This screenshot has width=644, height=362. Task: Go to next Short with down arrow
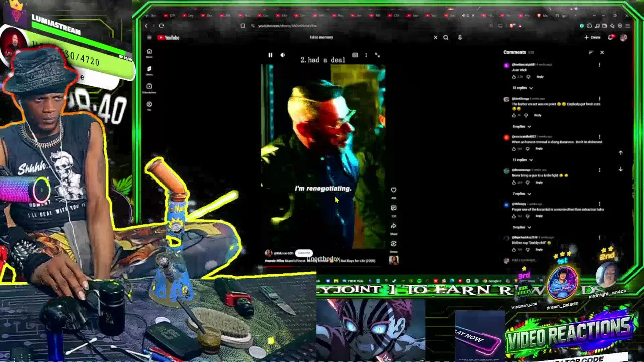tap(620, 169)
